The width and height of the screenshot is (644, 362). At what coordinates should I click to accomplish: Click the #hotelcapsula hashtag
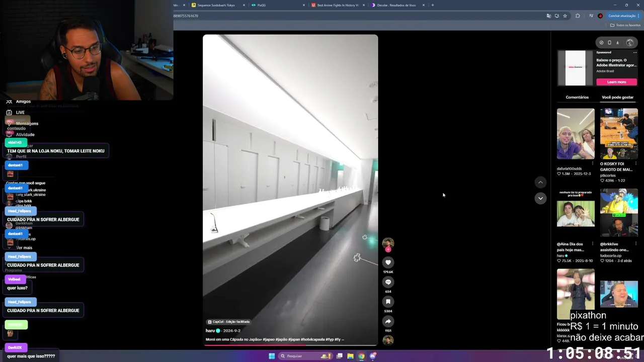click(x=312, y=339)
